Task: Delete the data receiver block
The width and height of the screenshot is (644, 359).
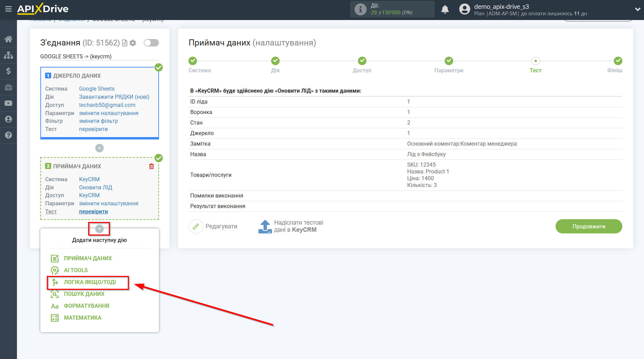Action: click(152, 166)
